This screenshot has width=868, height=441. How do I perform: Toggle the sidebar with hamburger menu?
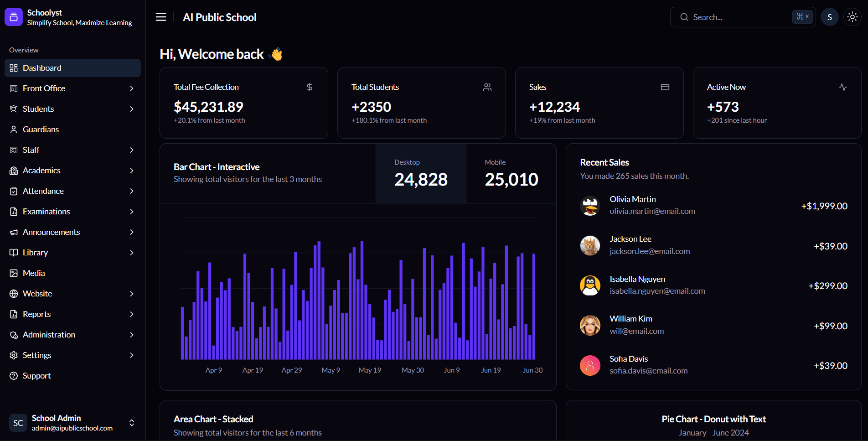click(160, 17)
